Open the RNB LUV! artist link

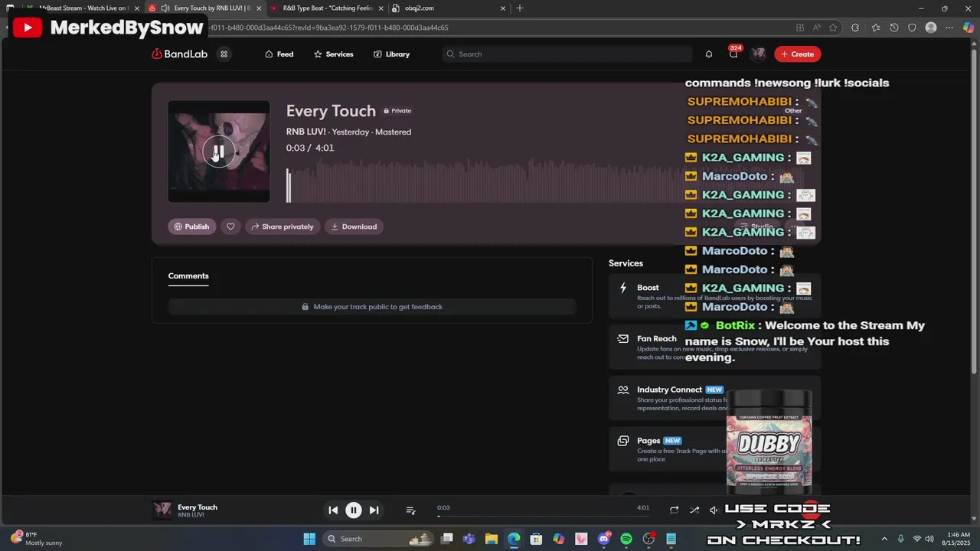[x=306, y=132]
